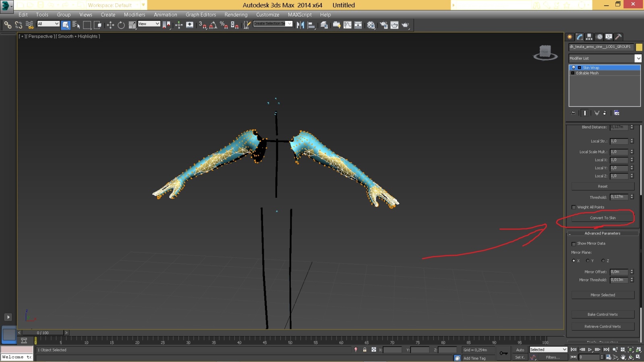This screenshot has height=362, width=644.
Task: Select the Select and Rotate tool
Action: [x=121, y=25]
